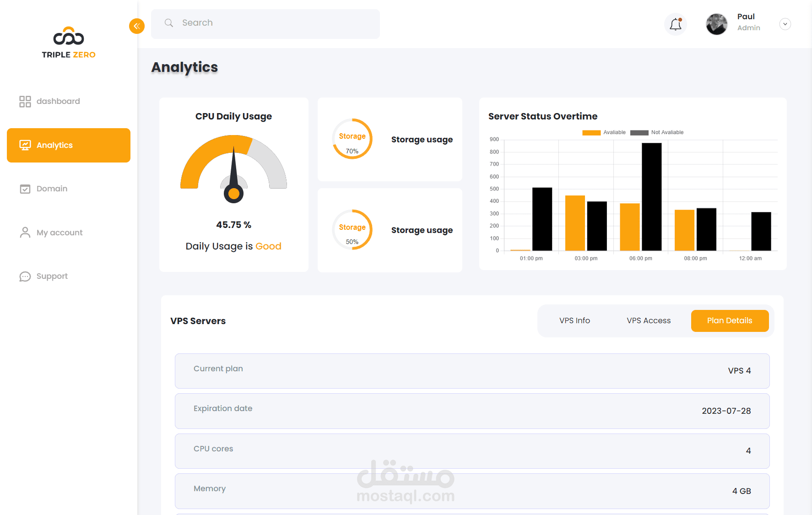Click the 'Daily Usage is Good' text
812x515 pixels.
(x=233, y=246)
